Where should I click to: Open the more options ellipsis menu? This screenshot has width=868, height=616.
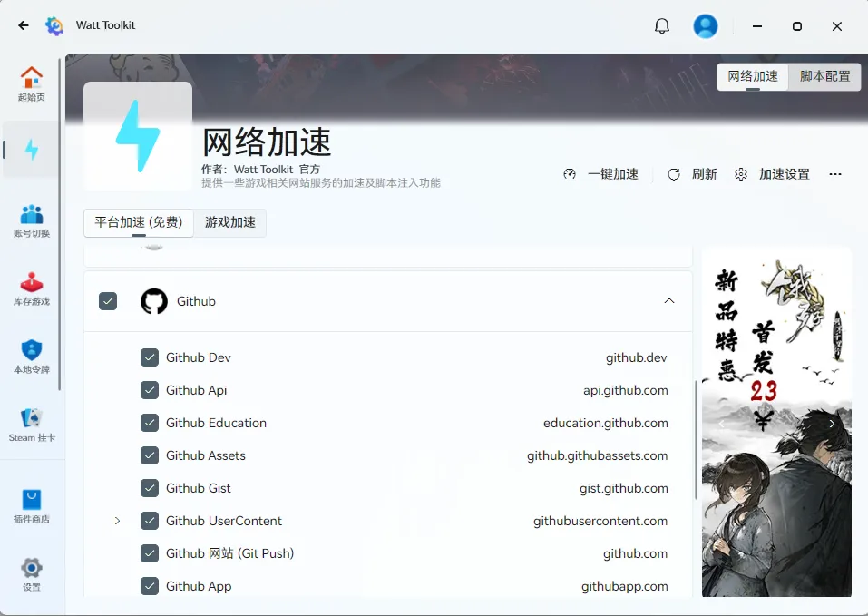835,174
